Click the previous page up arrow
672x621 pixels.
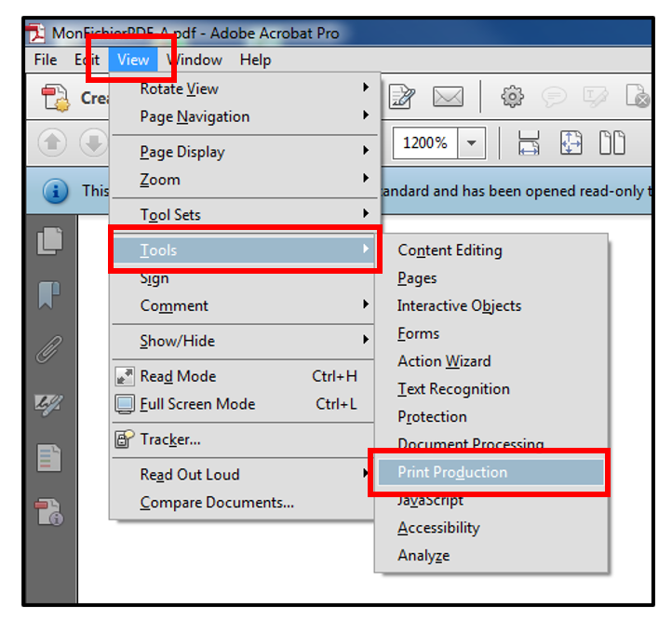coord(52,143)
